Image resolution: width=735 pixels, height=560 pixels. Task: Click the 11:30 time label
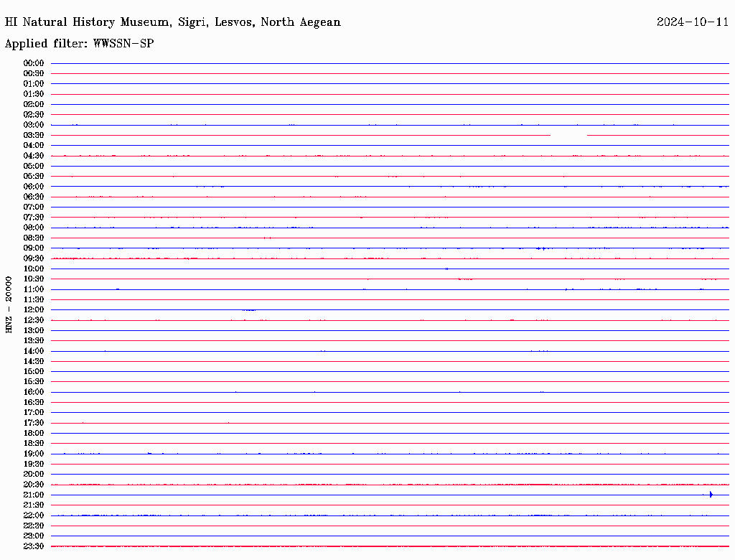click(x=34, y=299)
